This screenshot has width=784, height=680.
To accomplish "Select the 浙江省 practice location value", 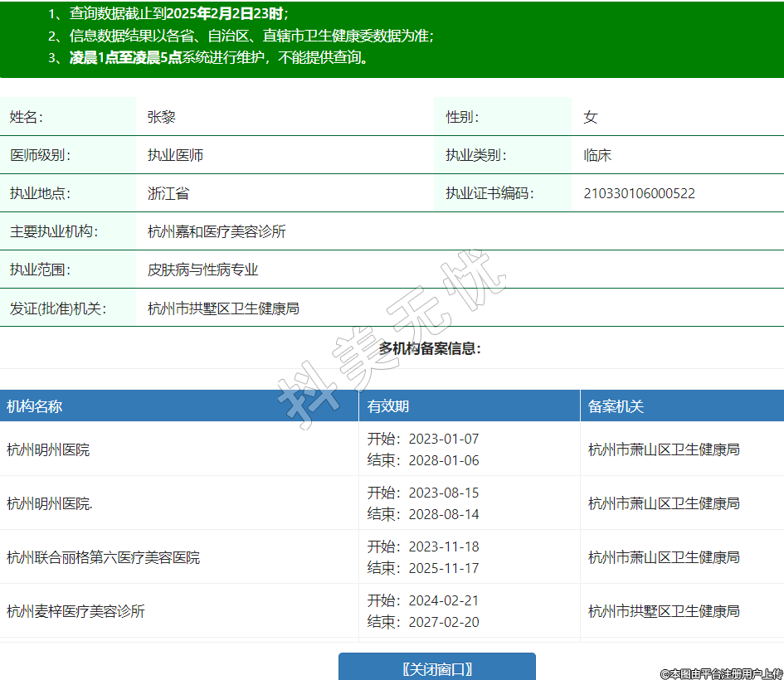I will click(x=168, y=193).
